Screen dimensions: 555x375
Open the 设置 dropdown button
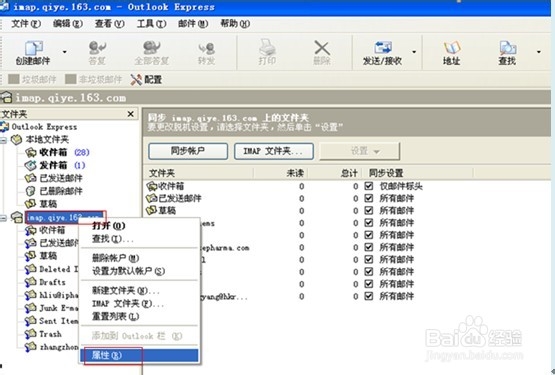[360, 151]
